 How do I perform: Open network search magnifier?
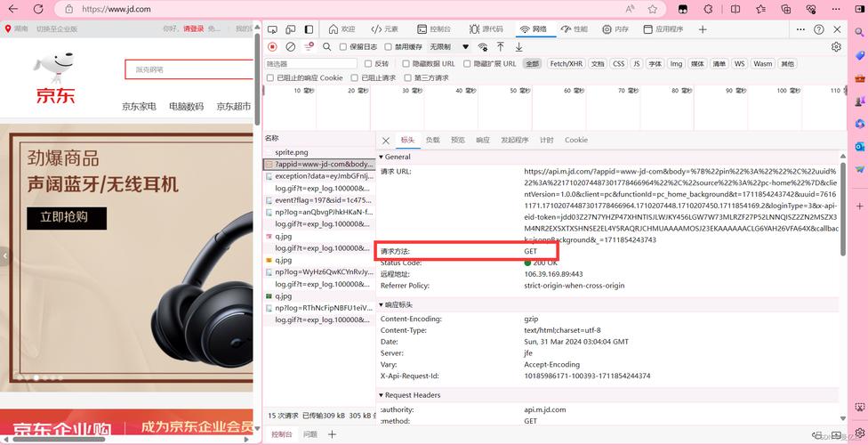click(x=327, y=47)
